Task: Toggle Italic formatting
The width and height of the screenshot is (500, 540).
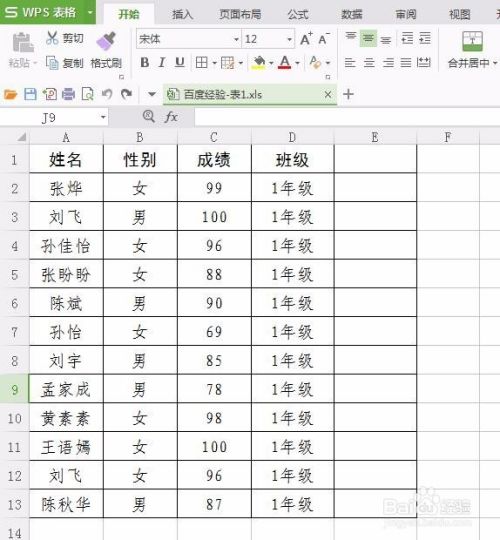Action: (x=162, y=63)
